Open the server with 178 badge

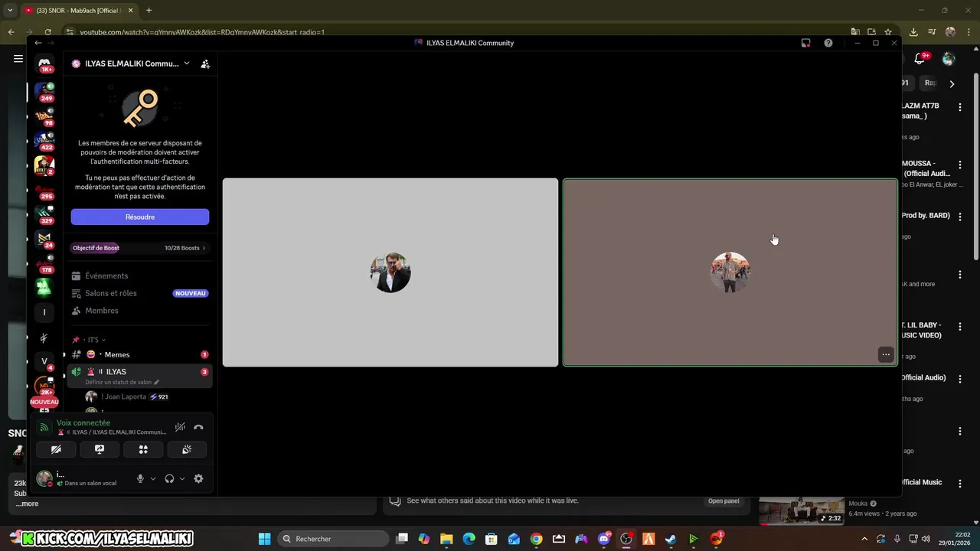[44, 265]
